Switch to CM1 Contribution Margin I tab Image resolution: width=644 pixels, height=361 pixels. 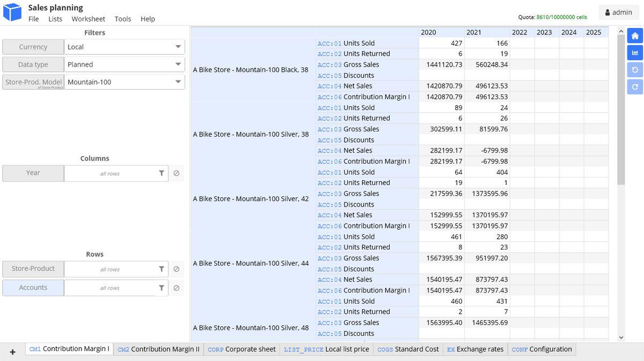point(69,349)
